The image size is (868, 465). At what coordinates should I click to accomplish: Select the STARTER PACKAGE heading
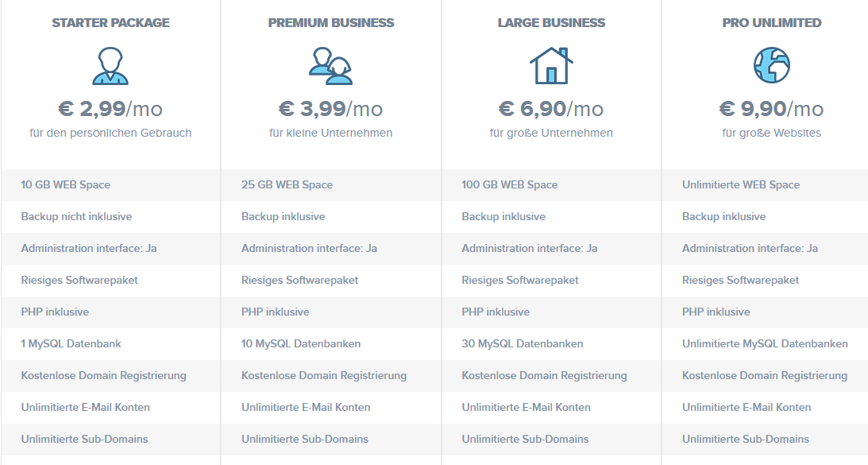coord(110,23)
